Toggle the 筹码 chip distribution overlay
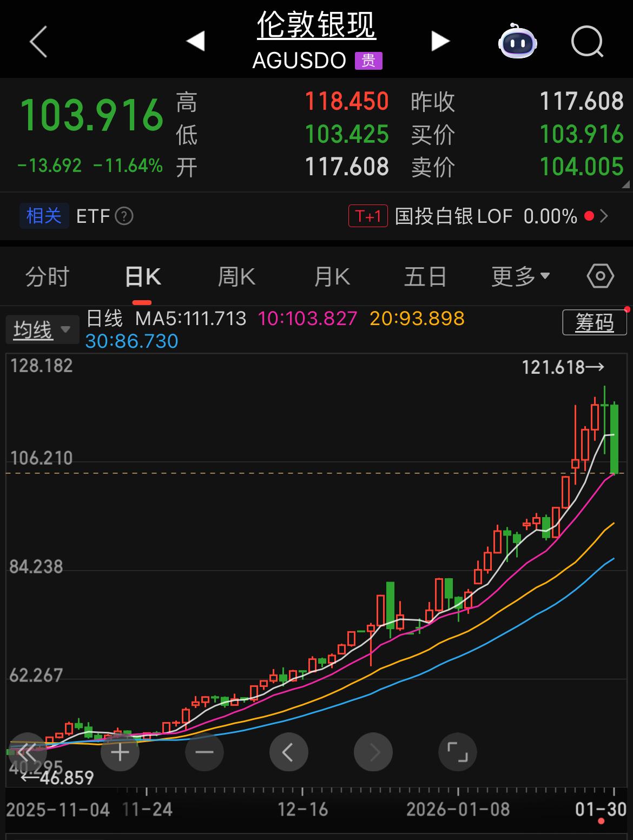 [x=594, y=323]
